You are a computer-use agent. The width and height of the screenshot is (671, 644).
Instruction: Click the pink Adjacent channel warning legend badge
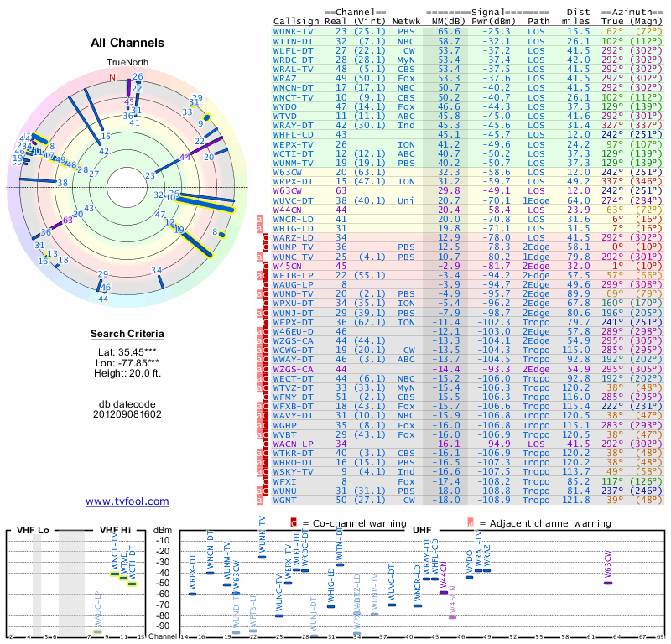(x=471, y=523)
